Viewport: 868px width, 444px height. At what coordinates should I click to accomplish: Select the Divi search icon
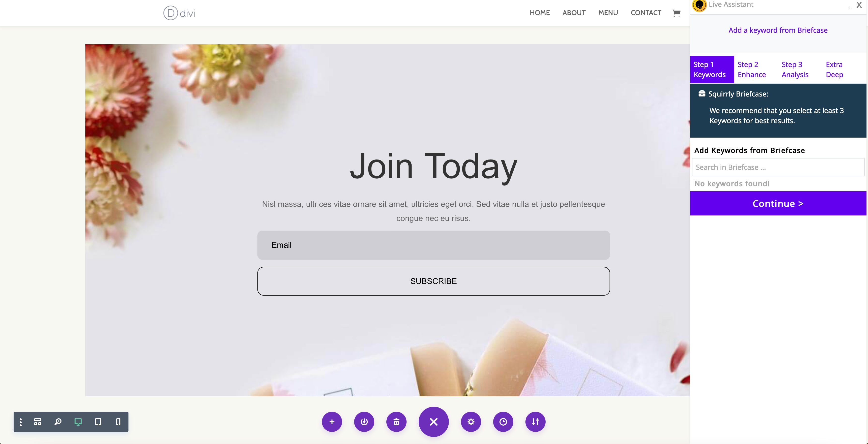tap(58, 422)
